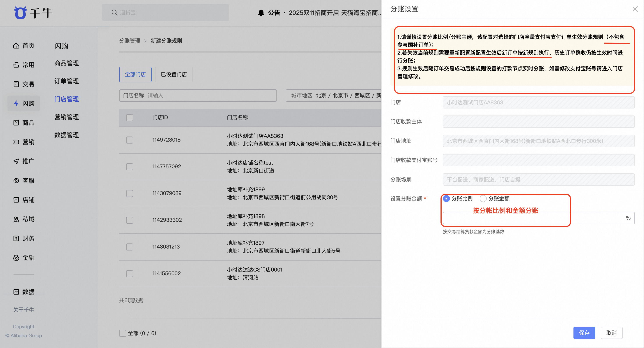
Task: Select the 分账金额 radio button
Action: click(x=483, y=199)
